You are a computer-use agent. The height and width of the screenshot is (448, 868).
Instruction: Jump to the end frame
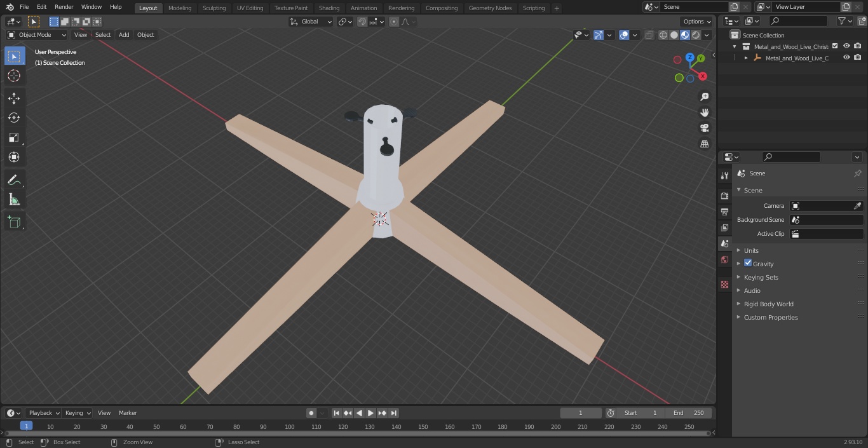393,413
